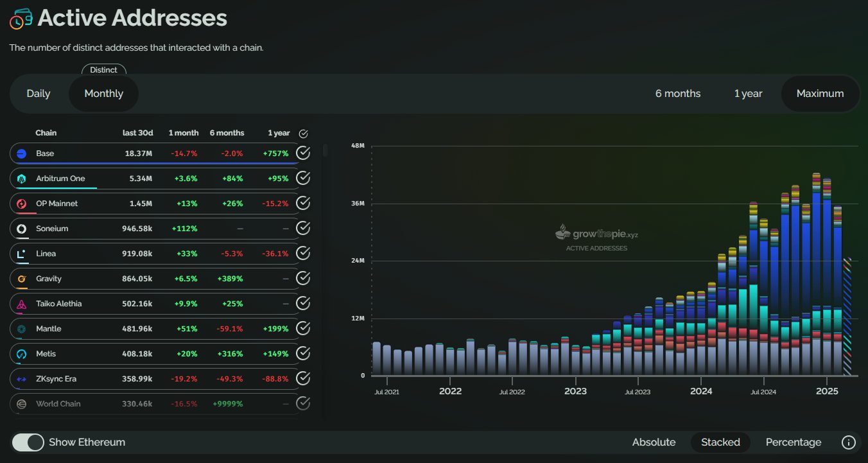Click the Soneium logo icon

tap(21, 229)
